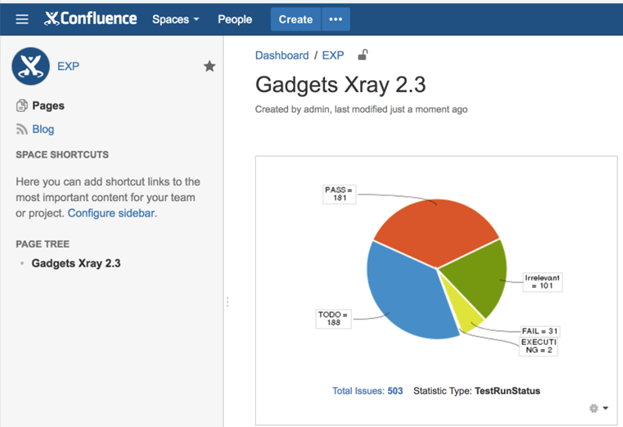
Task: Open the gadget gear settings dropdown
Action: (599, 408)
